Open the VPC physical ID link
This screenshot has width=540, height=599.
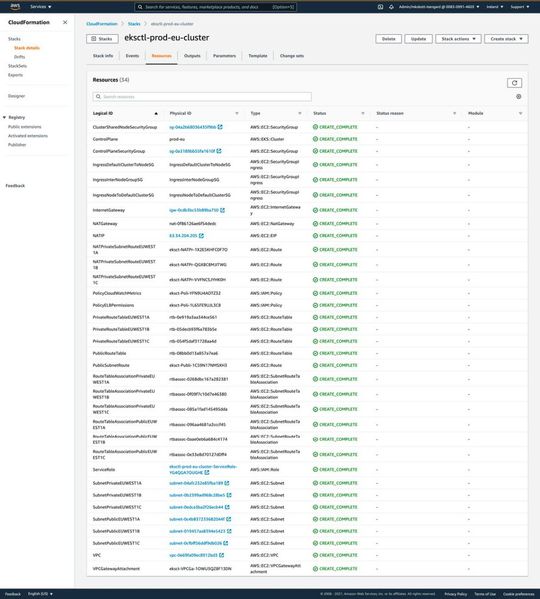(193, 555)
